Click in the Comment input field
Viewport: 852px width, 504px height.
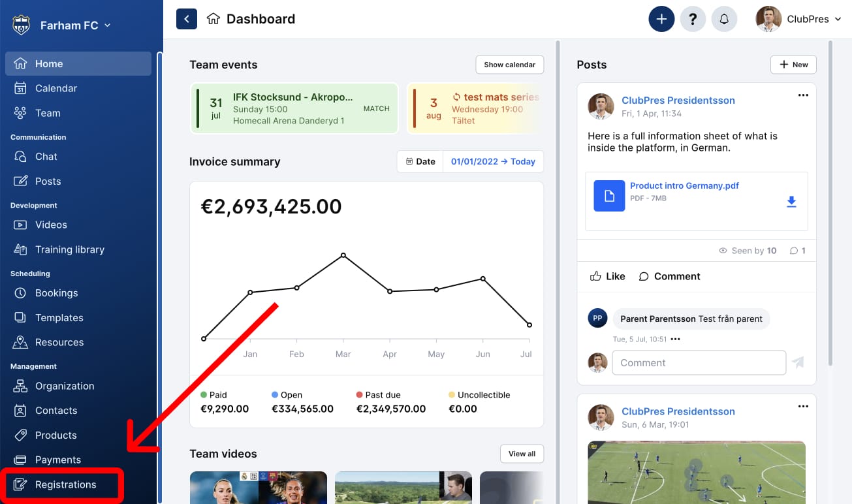698,362
